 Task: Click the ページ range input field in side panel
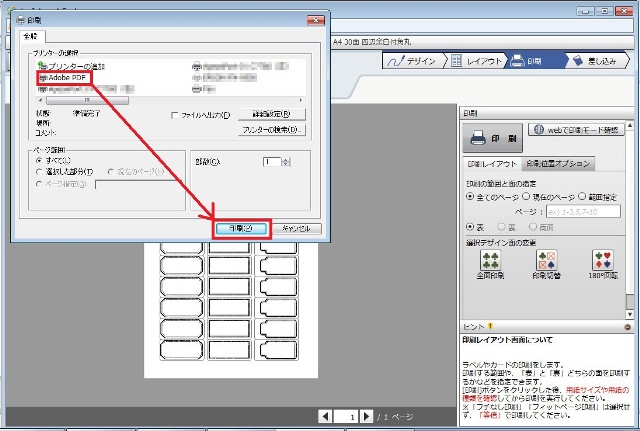tap(583, 211)
